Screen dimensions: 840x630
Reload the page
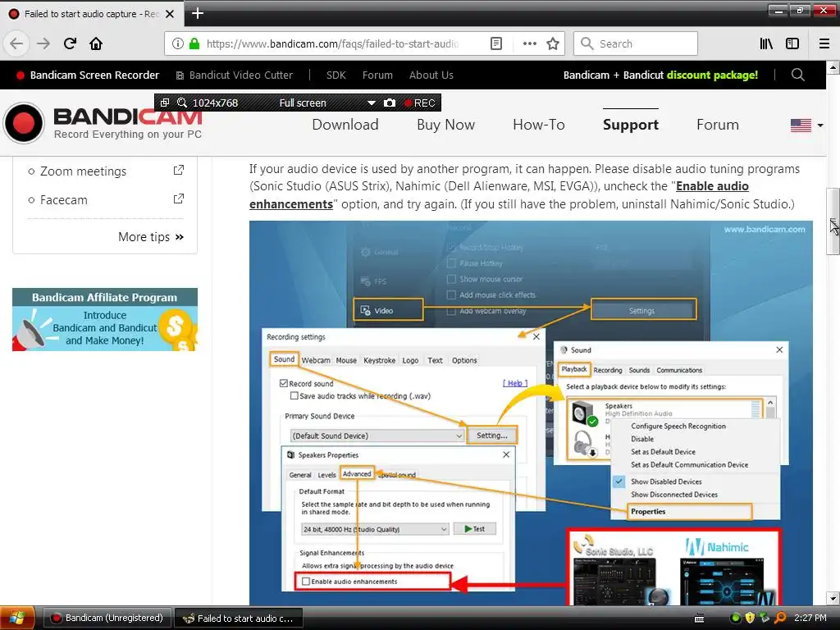coord(71,43)
